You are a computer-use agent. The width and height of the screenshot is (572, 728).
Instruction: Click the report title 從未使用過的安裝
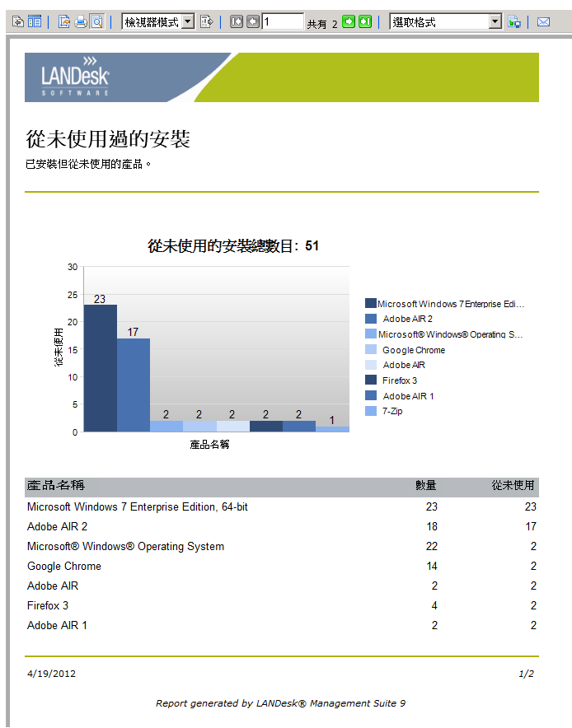click(108, 139)
